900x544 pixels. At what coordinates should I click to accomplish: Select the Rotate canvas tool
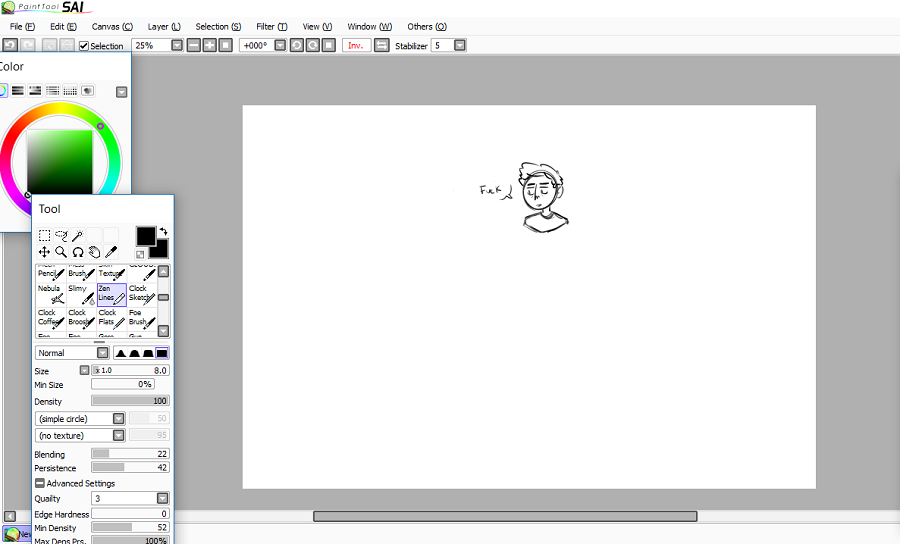[77, 252]
